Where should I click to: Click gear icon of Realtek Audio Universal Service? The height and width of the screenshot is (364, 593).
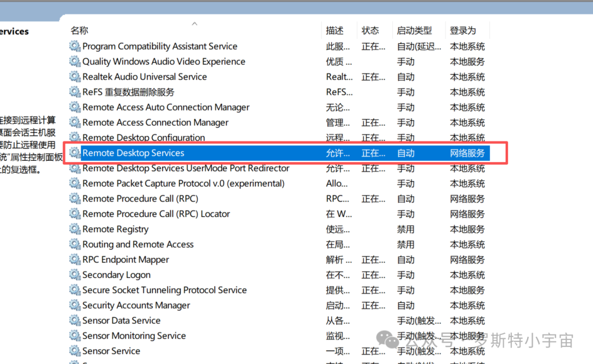point(75,77)
